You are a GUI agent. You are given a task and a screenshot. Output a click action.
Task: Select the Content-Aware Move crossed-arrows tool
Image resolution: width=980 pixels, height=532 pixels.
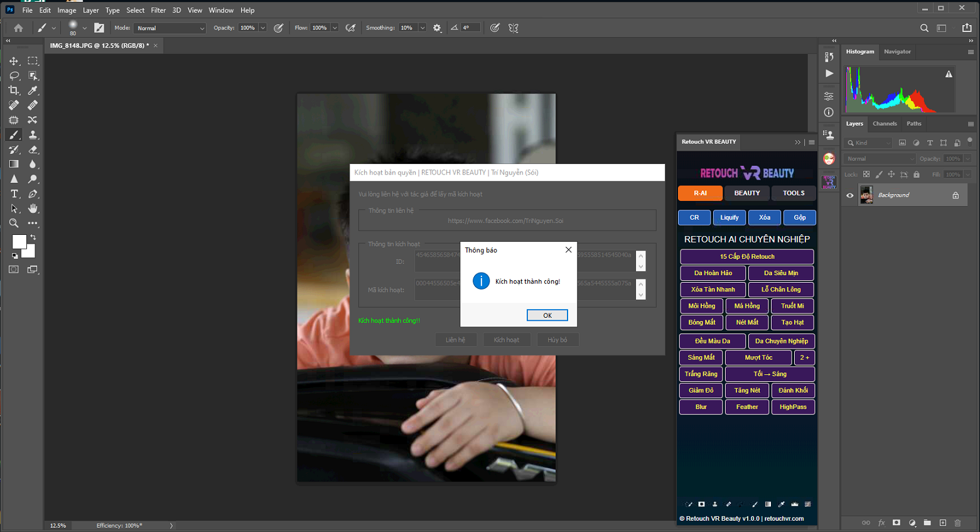pos(33,120)
